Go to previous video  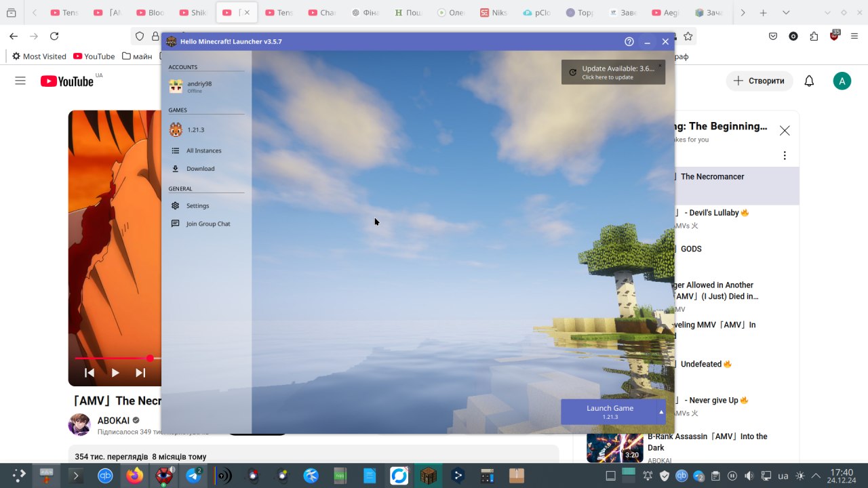(x=90, y=373)
